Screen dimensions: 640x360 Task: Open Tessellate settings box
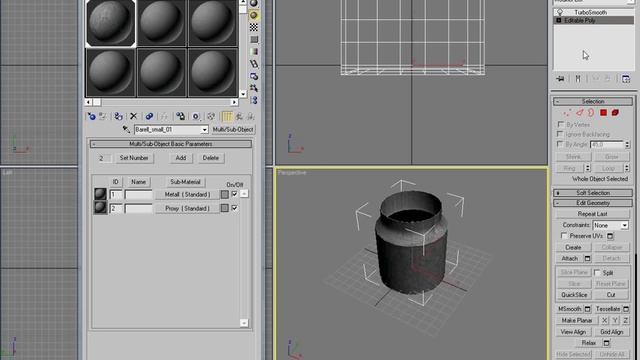(626, 309)
